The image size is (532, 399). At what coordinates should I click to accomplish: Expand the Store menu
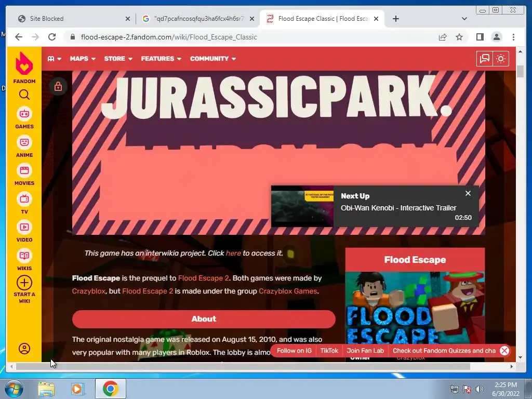[118, 59]
